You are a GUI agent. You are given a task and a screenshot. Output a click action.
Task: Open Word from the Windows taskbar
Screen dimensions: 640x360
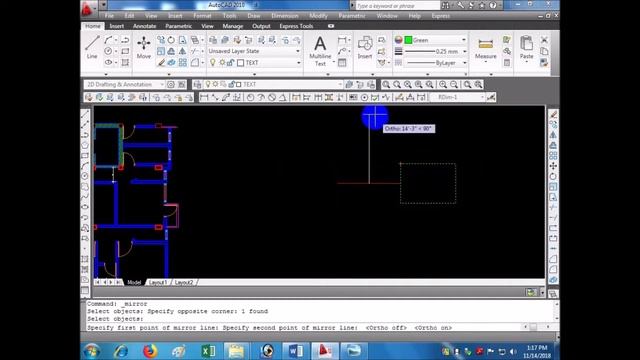tap(295, 351)
